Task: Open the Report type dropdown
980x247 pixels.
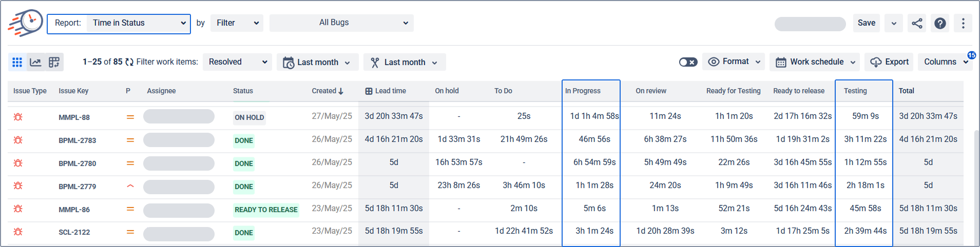Action: point(139,23)
